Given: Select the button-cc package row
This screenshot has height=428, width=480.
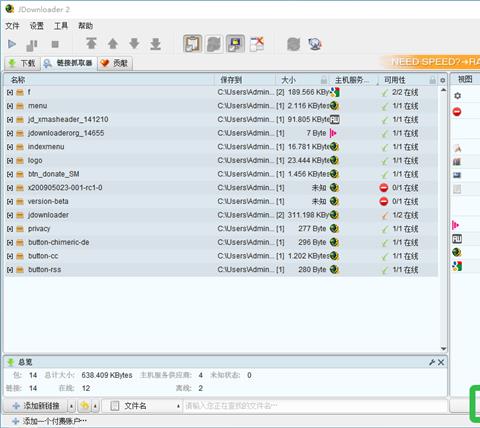Looking at the screenshot, I should coord(221,256).
